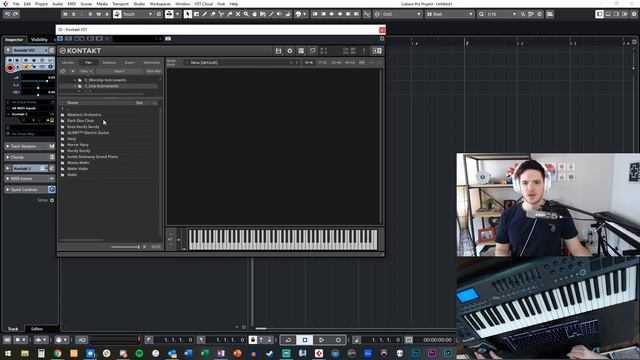The height and width of the screenshot is (360, 640).
Task: Toggle global Solo S button
Action: coord(73,14)
